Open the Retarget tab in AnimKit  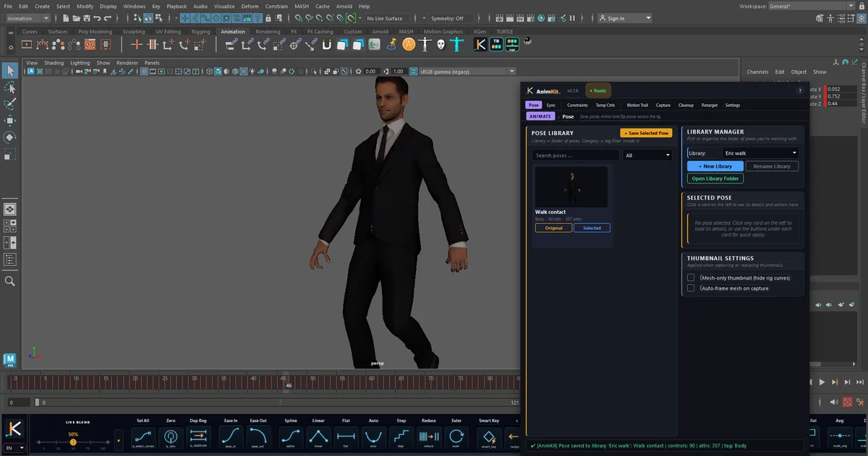(710, 105)
